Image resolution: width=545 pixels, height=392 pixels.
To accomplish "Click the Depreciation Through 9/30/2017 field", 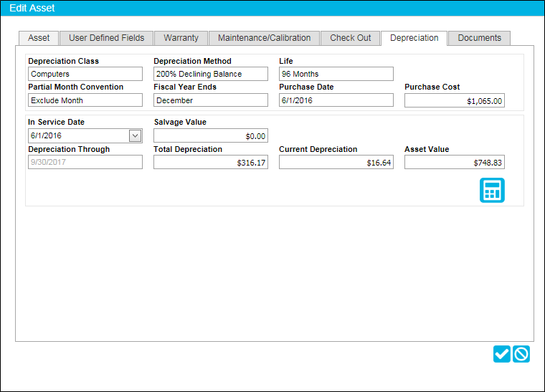I will [85, 162].
